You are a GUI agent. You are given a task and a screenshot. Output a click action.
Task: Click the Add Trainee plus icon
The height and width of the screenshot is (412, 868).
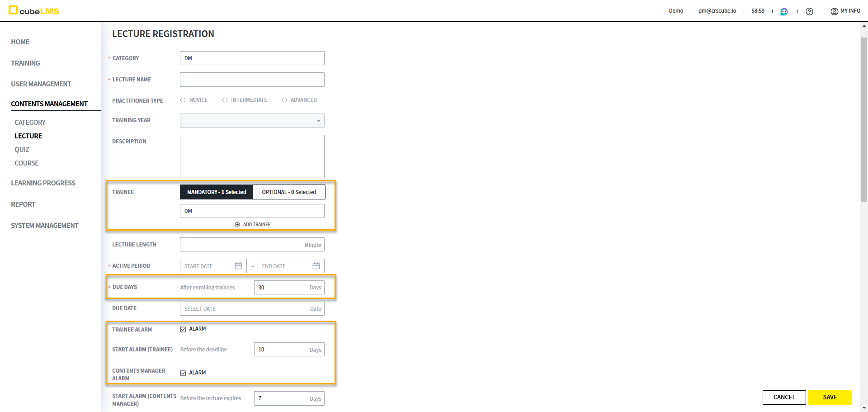coord(237,224)
